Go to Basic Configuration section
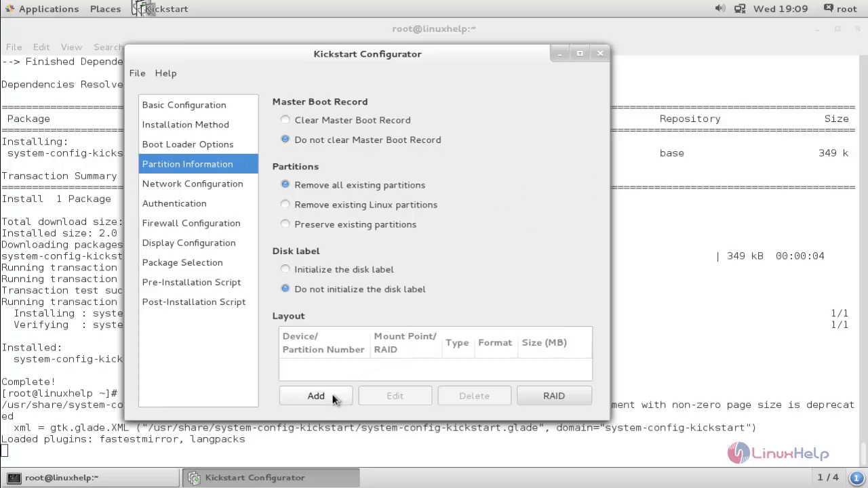The height and width of the screenshot is (488, 868). pos(198,105)
